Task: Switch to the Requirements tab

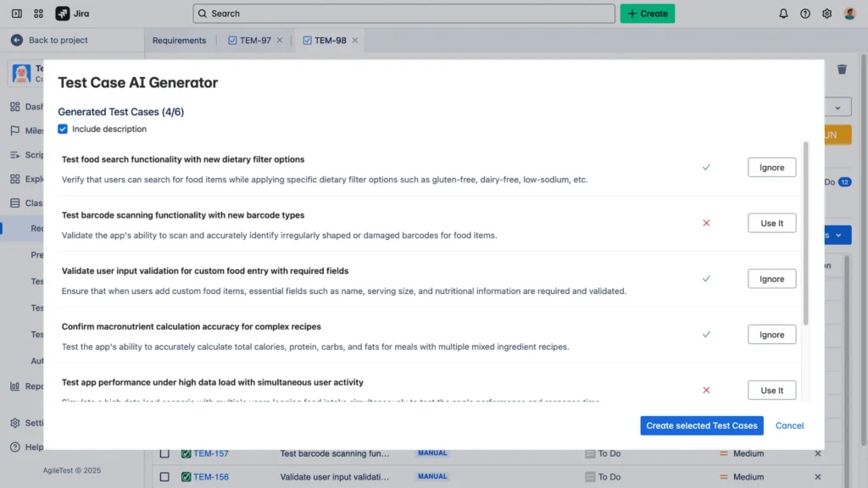Action: tap(178, 40)
